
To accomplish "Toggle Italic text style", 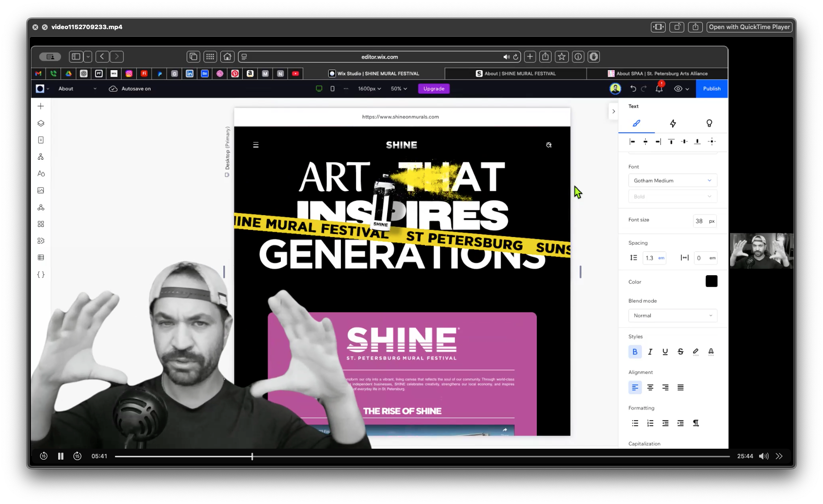I will point(650,352).
